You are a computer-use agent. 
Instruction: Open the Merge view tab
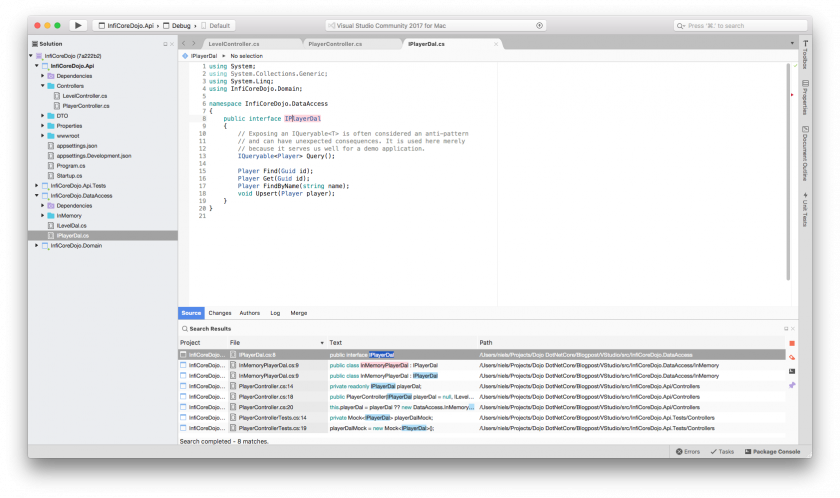[x=298, y=313]
